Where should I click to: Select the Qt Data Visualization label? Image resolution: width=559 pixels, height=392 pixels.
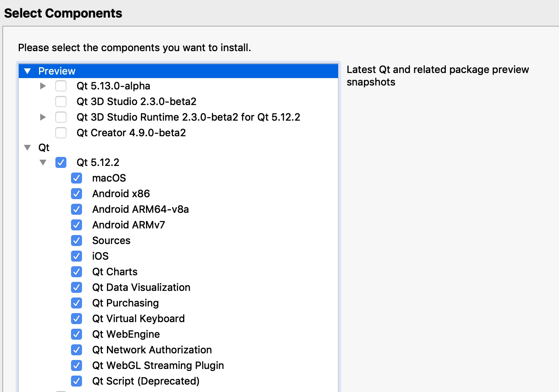click(x=141, y=287)
